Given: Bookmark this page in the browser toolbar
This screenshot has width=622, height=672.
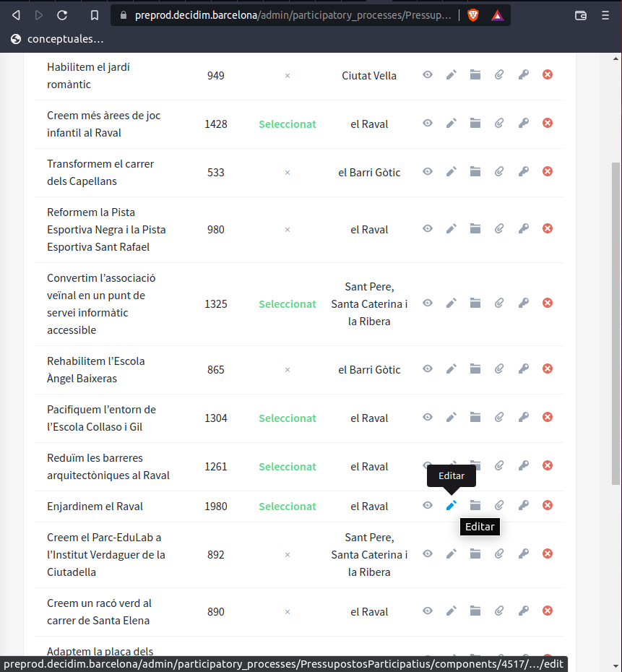Looking at the screenshot, I should pos(95,15).
